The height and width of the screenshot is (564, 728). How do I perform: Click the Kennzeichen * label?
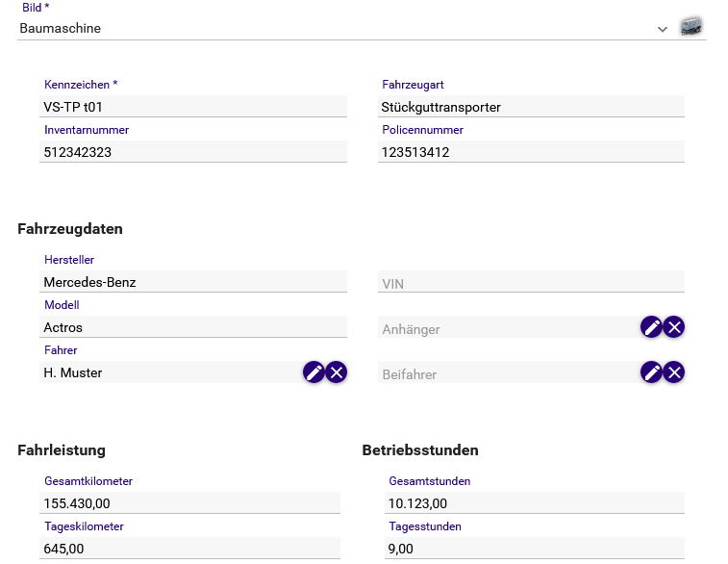pos(81,84)
